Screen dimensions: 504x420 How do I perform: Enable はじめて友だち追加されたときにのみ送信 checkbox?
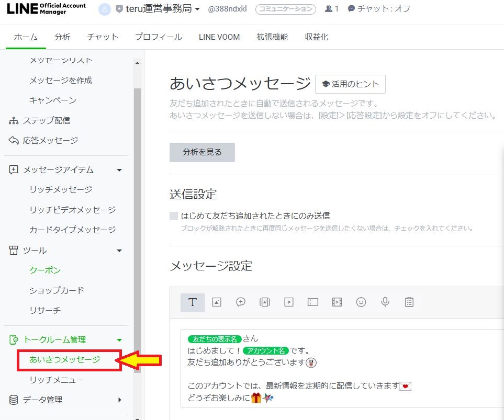point(174,215)
